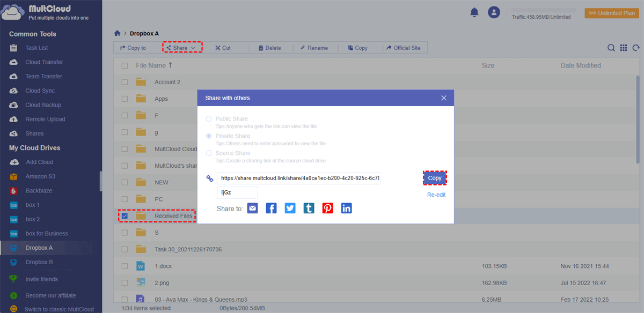Close the Share with others dialog
The height and width of the screenshot is (313, 644).
click(444, 98)
